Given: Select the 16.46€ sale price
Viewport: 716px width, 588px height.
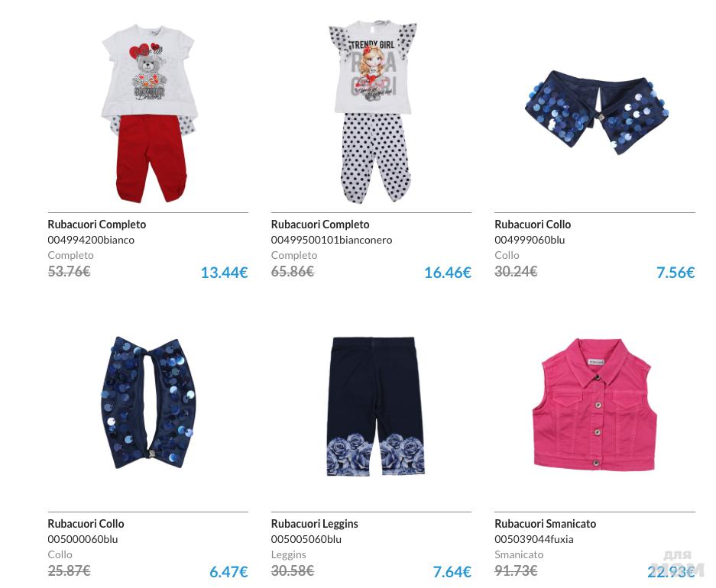Looking at the screenshot, I should (x=448, y=273).
